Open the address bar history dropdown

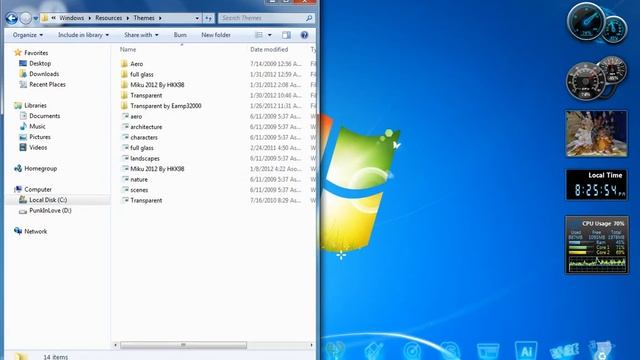click(x=197, y=18)
